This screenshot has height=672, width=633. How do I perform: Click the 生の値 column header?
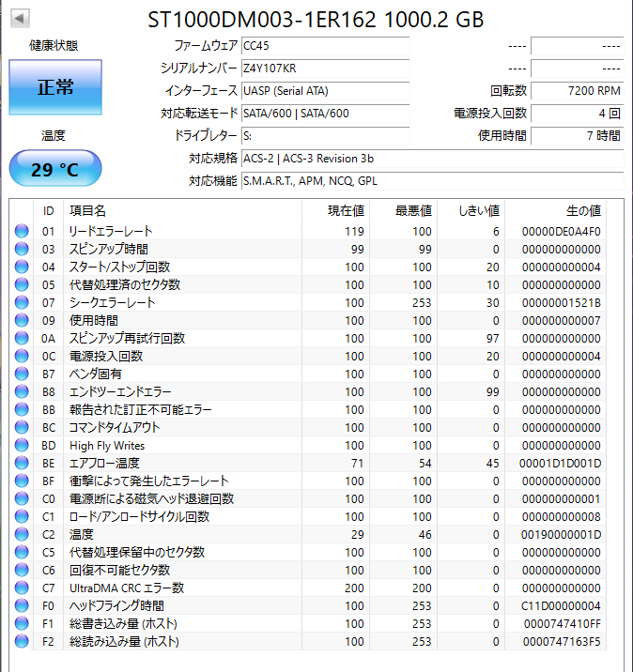pyautogui.click(x=582, y=210)
